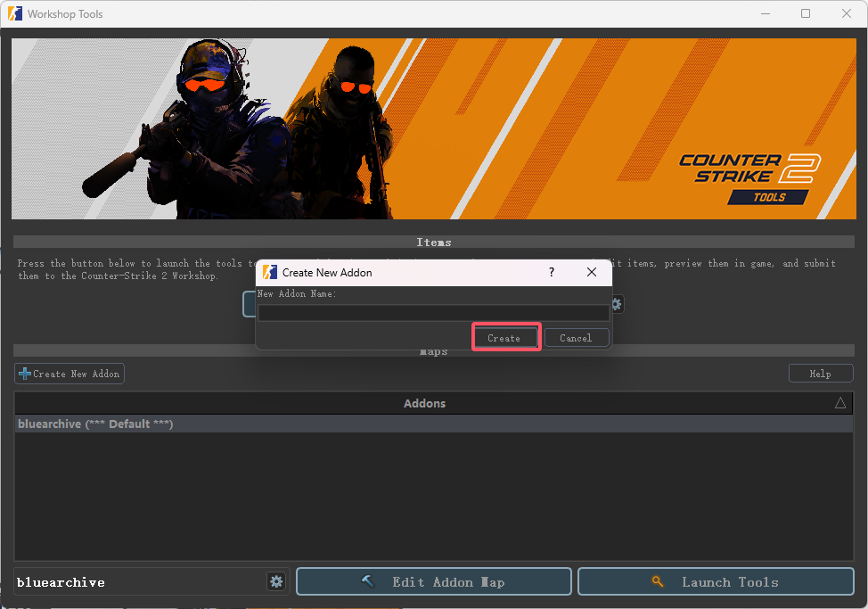
Task: Close the Create New Addon dialog with X
Action: tap(592, 272)
